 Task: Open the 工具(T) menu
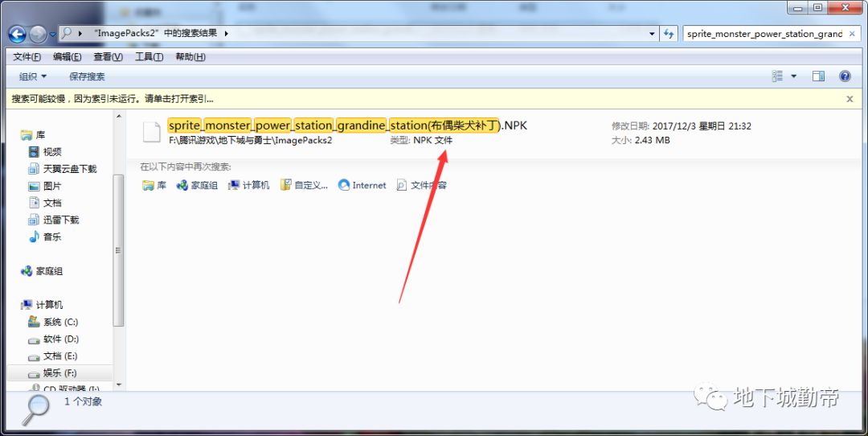tap(149, 57)
